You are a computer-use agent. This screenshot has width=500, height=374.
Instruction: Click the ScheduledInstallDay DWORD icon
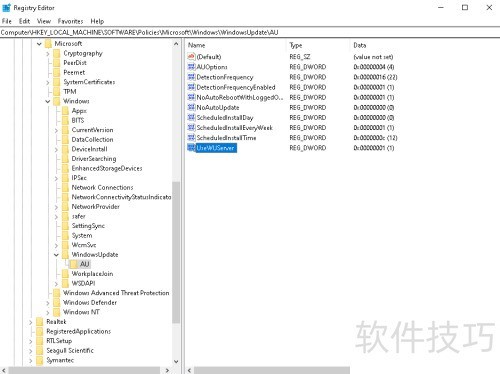pos(191,117)
